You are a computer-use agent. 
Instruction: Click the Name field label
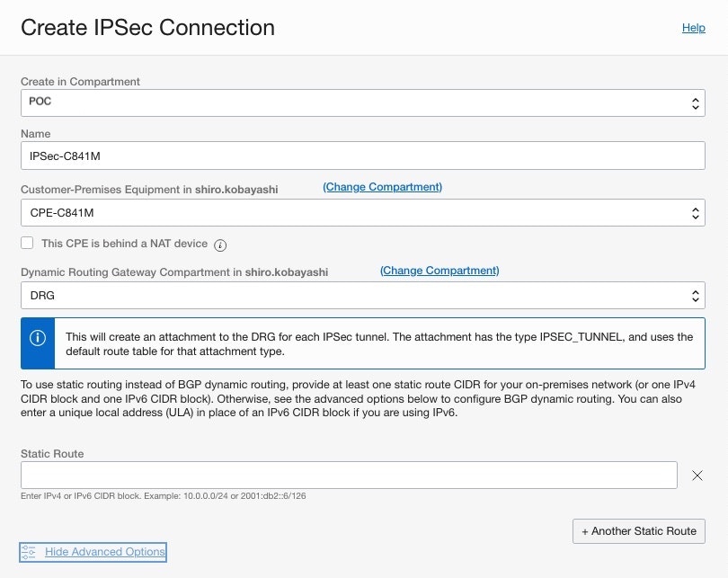coord(36,133)
